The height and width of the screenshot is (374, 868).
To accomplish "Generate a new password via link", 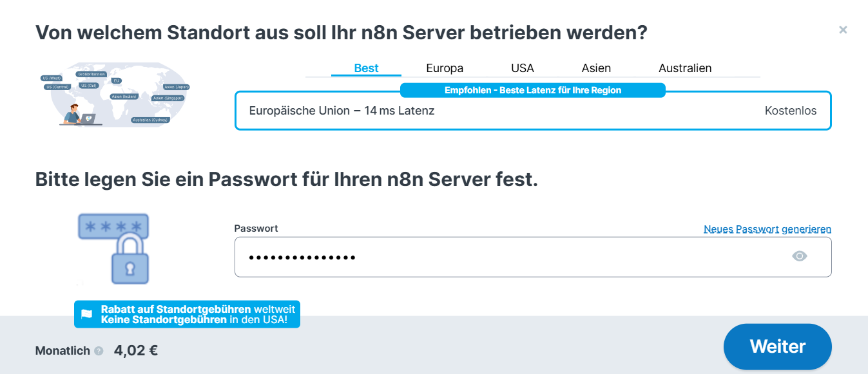I will [767, 229].
